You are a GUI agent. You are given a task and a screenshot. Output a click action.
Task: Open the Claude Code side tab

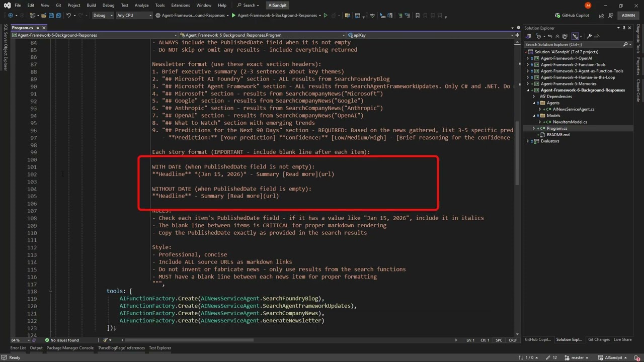[x=638, y=90]
